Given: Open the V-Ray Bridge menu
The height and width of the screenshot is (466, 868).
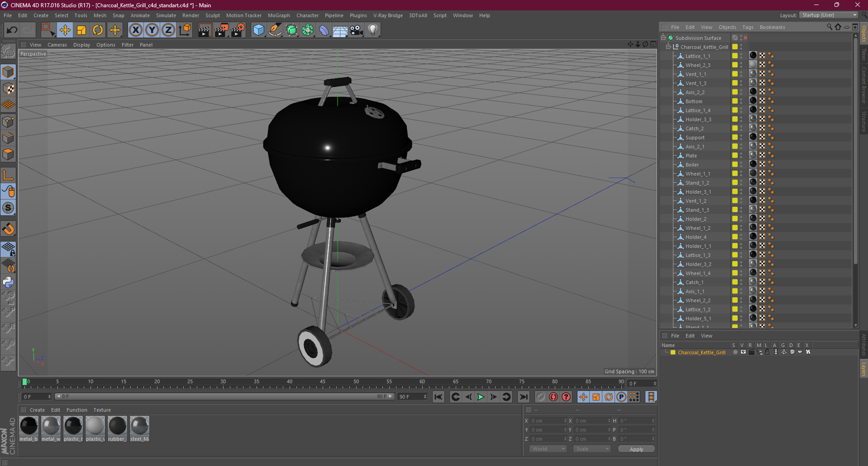Looking at the screenshot, I should pyautogui.click(x=388, y=15).
